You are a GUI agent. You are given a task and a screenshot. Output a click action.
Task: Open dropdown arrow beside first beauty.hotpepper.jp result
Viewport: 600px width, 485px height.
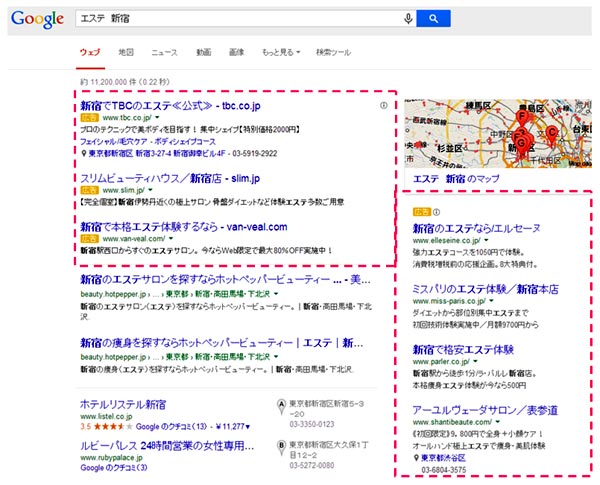[276, 294]
